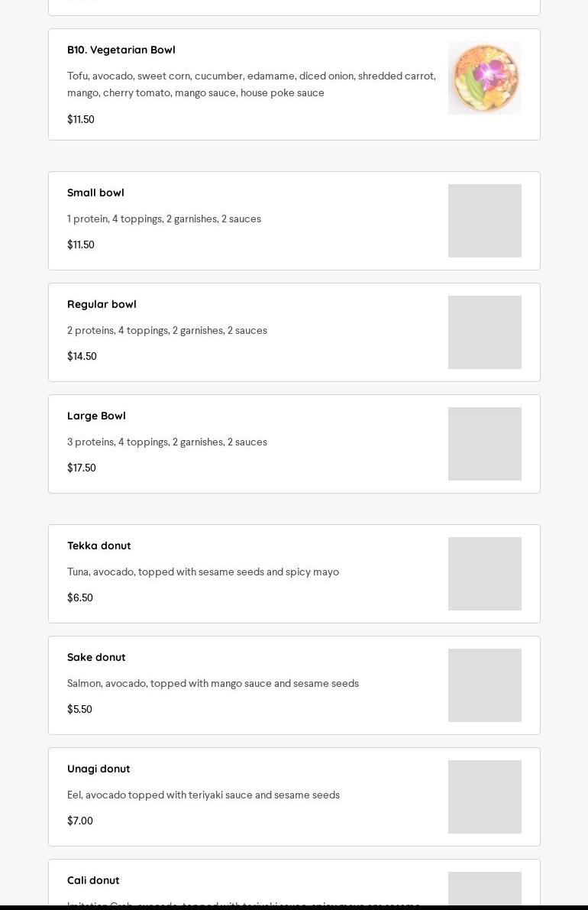Click the Small bowl image placeholder
This screenshot has width=588, height=910.
coord(484,221)
